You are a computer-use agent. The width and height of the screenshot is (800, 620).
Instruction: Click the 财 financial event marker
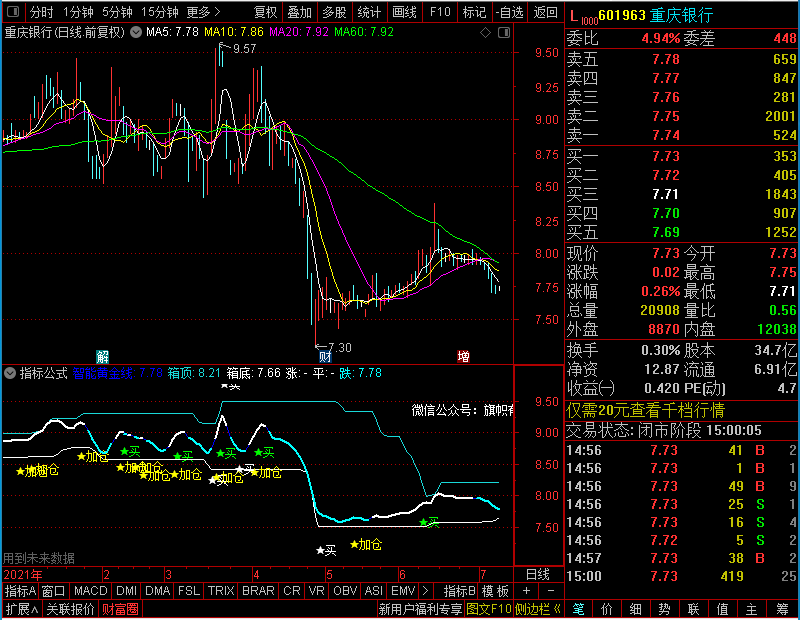click(325, 356)
